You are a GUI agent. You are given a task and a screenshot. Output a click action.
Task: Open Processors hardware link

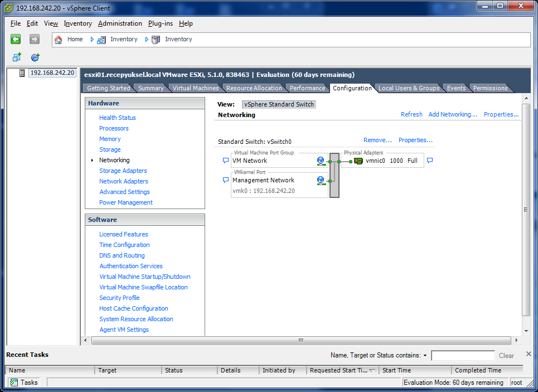114,128
